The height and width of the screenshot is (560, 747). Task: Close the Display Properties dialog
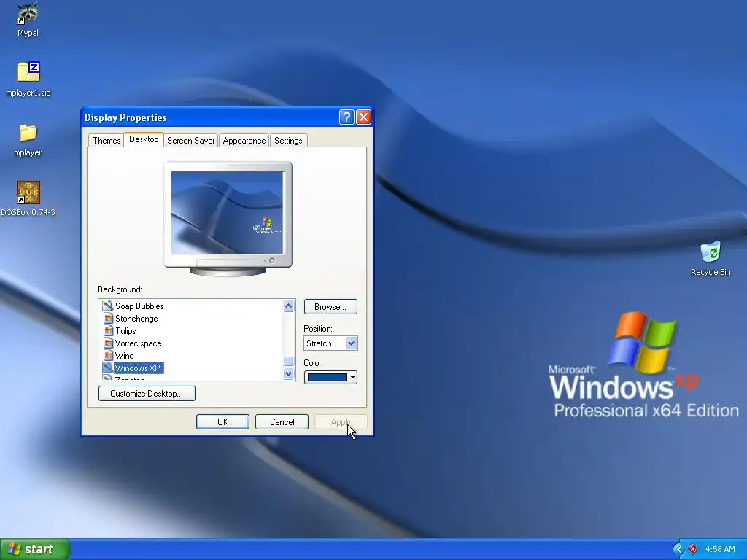(363, 117)
